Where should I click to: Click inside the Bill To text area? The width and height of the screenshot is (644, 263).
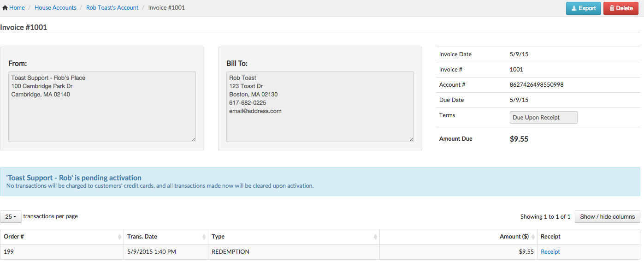320,125
